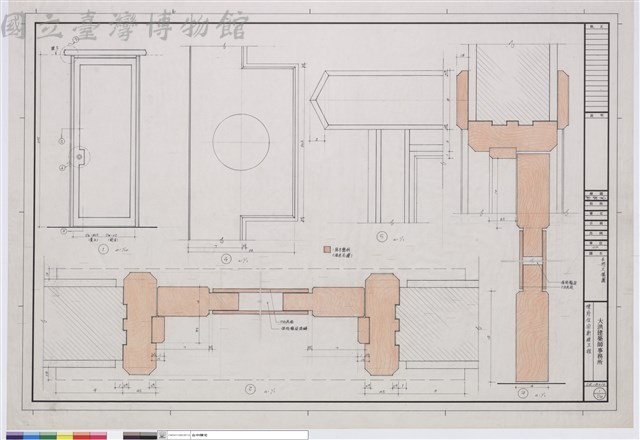Click the circled number 1 drawing label
The image size is (640, 440).
(104, 249)
